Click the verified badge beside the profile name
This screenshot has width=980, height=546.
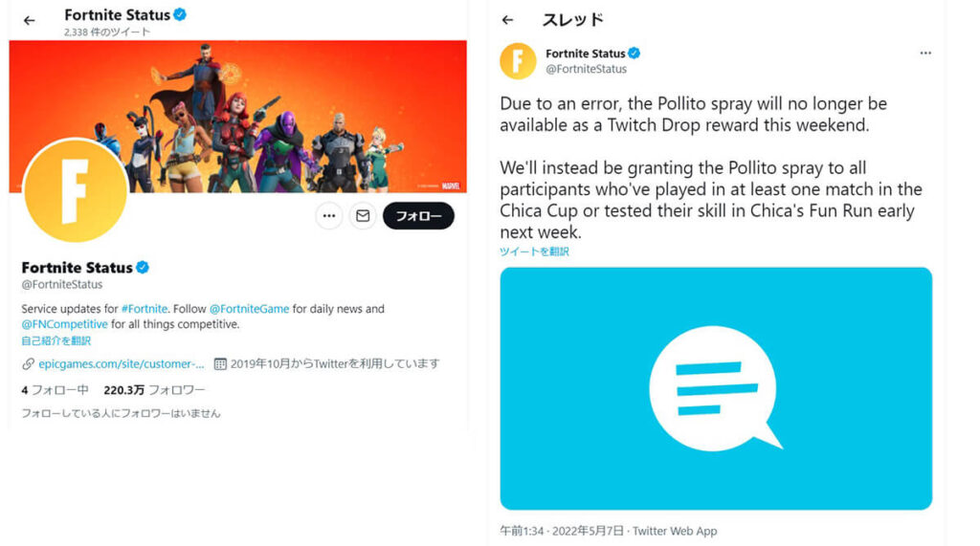click(x=143, y=268)
